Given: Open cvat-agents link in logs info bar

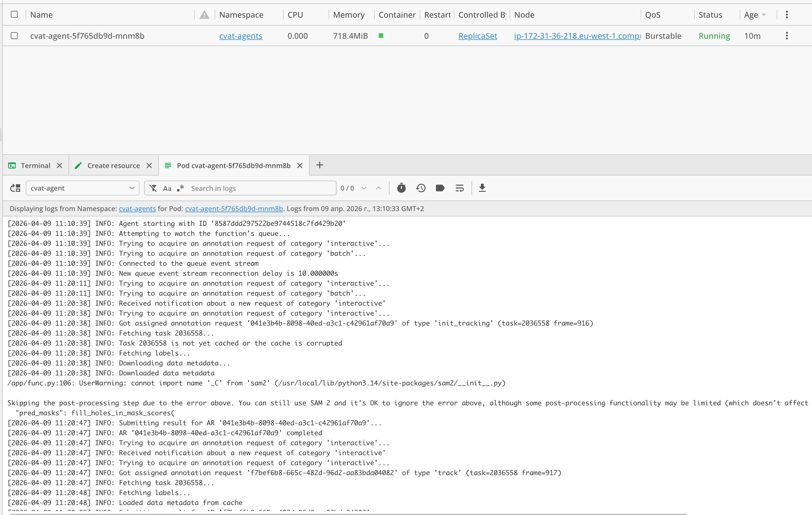Looking at the screenshot, I should pos(137,209).
